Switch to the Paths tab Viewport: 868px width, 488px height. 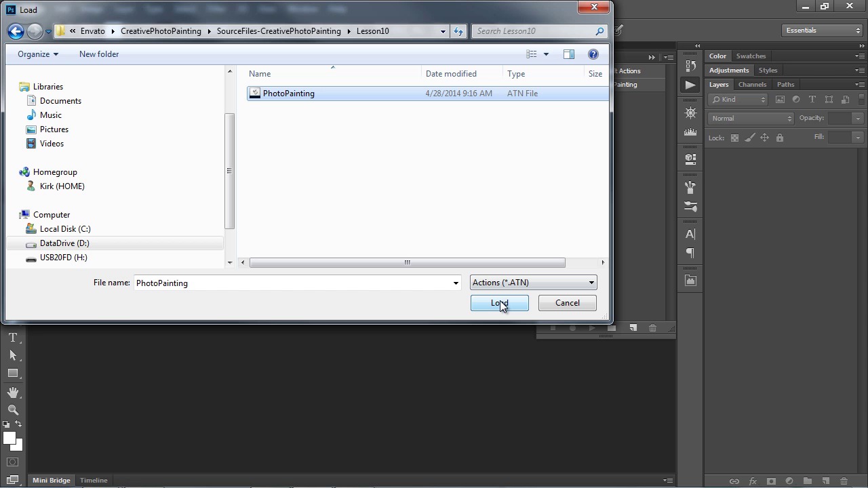pos(785,85)
